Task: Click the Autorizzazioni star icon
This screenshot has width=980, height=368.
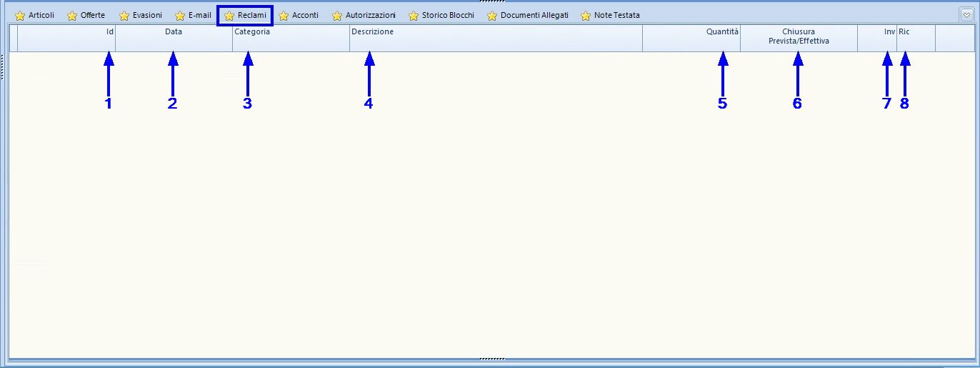Action: [337, 16]
